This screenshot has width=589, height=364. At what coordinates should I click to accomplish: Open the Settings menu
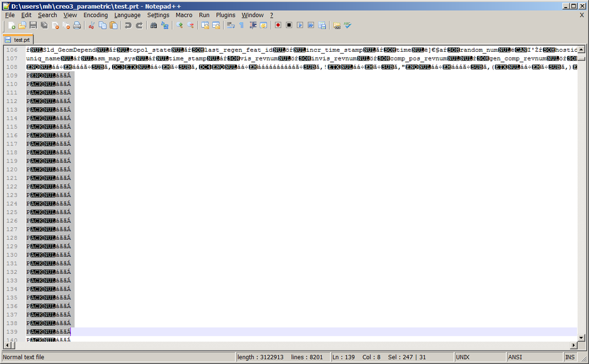[x=158, y=15]
